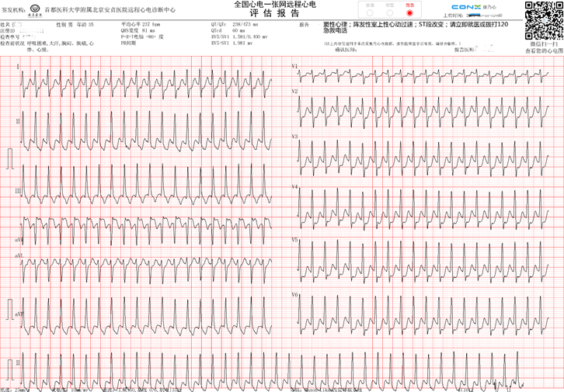Click the 年龄 35 age field
The width and height of the screenshot is (564, 392).
85,24
